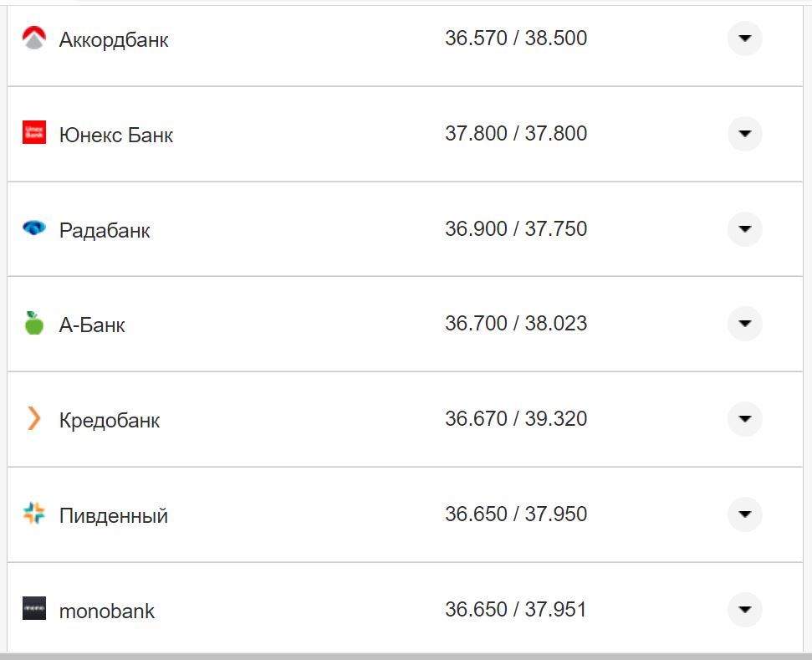812x660 pixels.
Task: Select the monobank bank name
Action: [x=105, y=611]
